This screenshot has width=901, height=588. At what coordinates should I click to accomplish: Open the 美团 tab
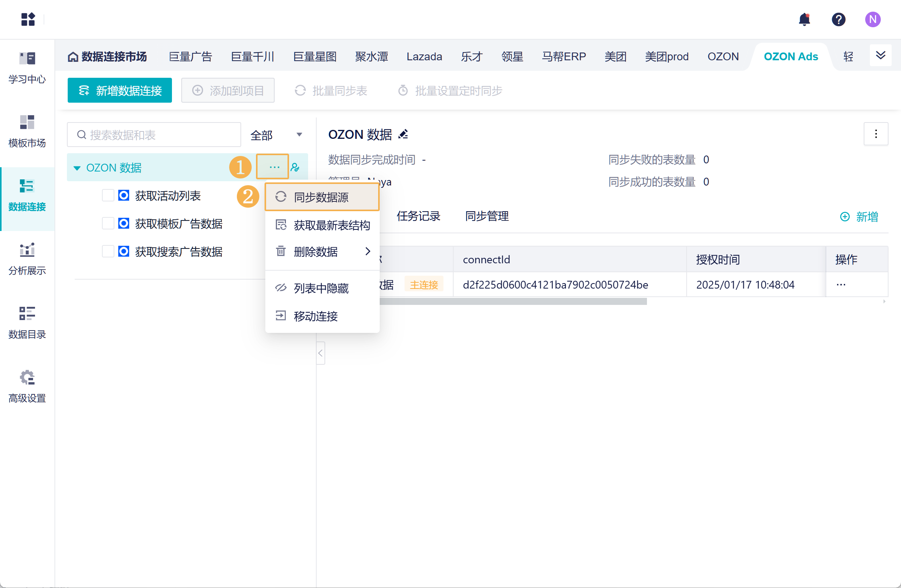pos(615,57)
